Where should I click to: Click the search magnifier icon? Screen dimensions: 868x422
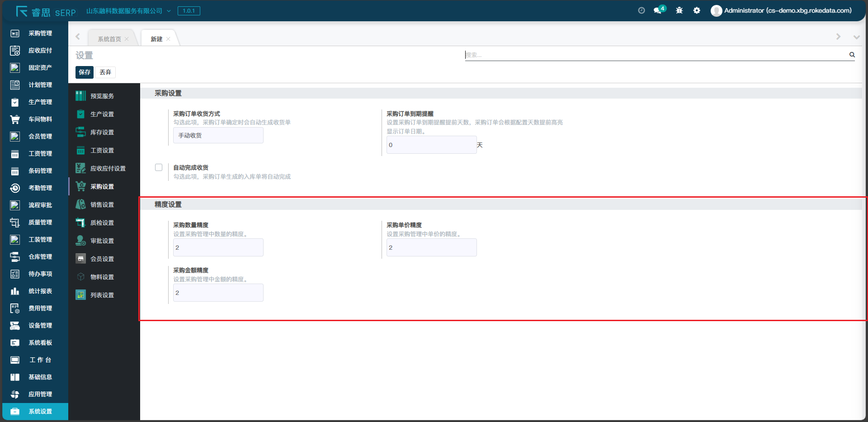tap(852, 55)
